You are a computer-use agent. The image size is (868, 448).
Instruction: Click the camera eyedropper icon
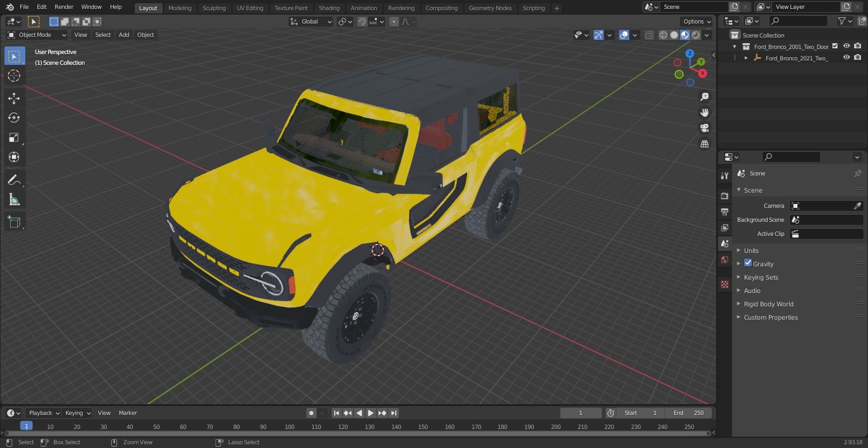coord(857,206)
